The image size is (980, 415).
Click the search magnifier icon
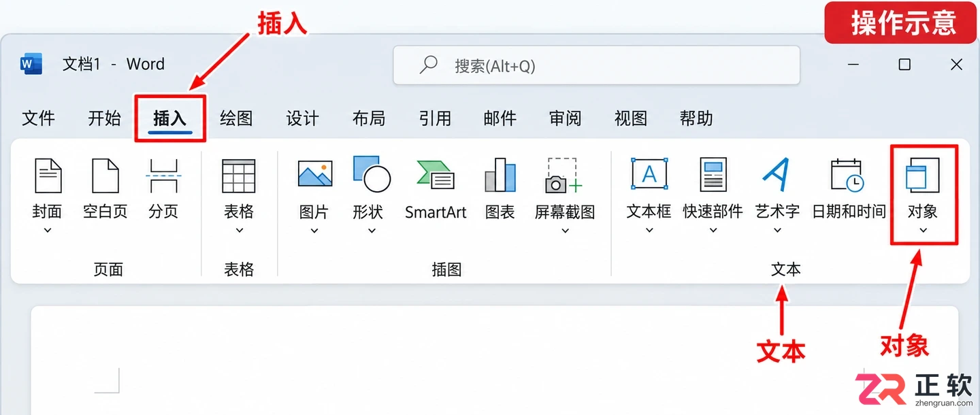428,65
